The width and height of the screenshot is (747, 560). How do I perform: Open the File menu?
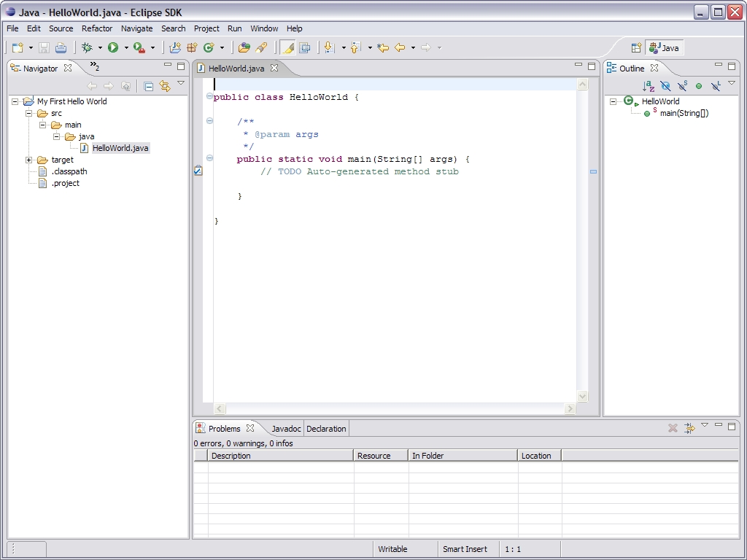(x=12, y=28)
